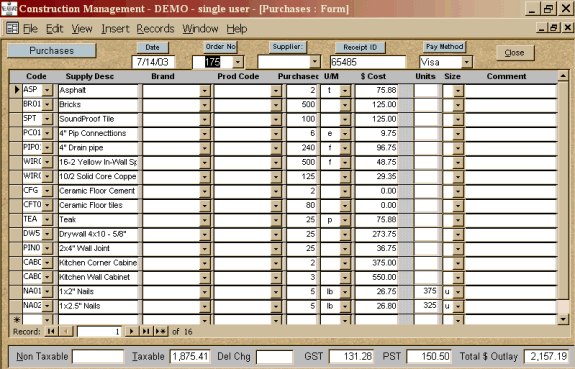Click the form control icon beside File menu
The image size is (575, 369).
(12, 28)
